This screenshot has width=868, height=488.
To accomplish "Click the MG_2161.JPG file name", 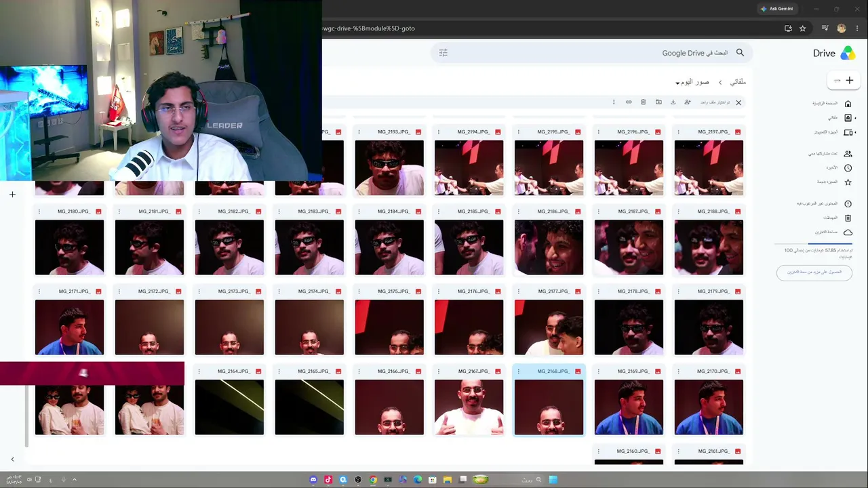I will coord(713,451).
